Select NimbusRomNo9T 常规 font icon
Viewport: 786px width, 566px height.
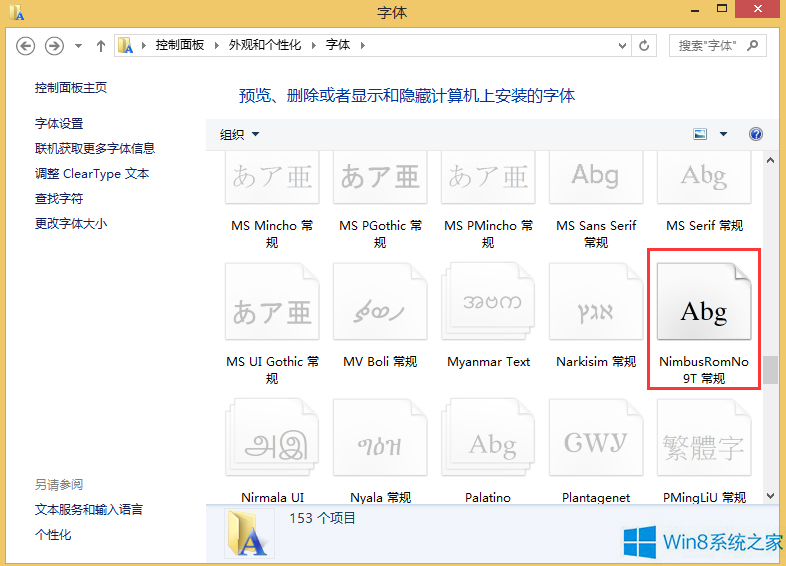(704, 301)
